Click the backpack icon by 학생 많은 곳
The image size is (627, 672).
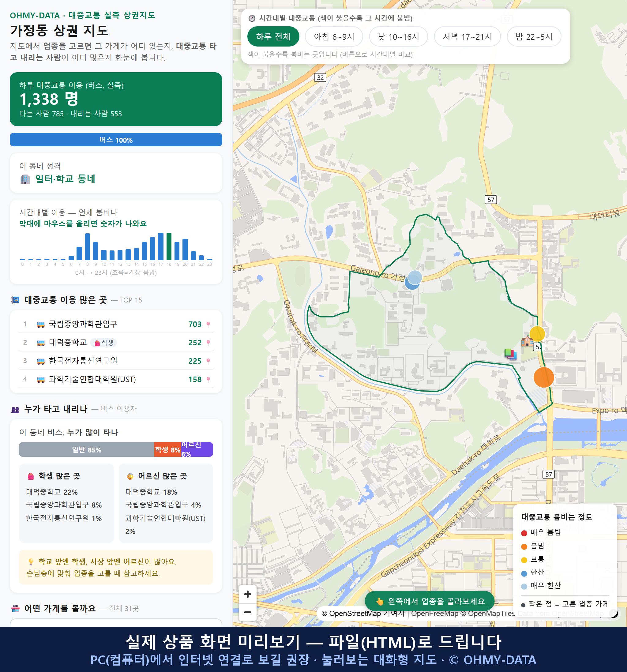click(x=31, y=476)
